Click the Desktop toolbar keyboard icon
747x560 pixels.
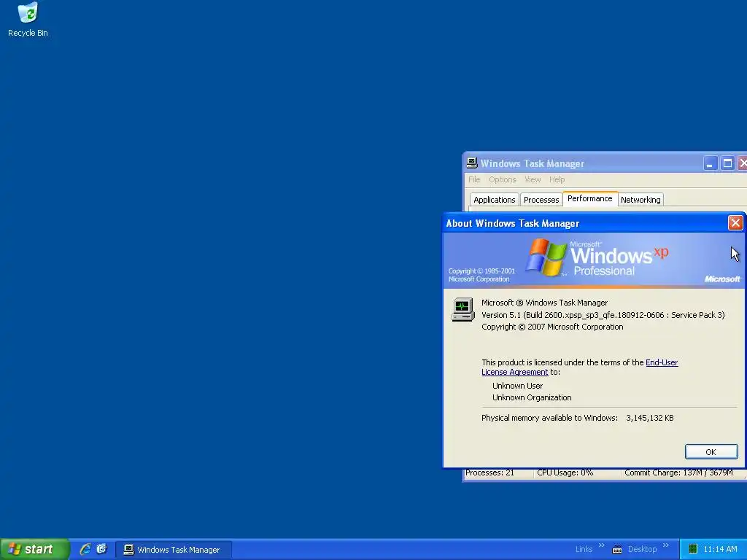617,550
